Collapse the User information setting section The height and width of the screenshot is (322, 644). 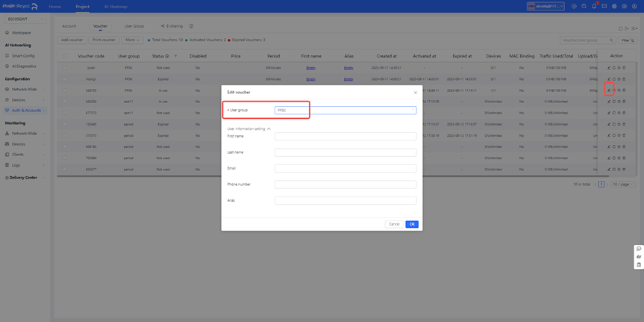269,129
